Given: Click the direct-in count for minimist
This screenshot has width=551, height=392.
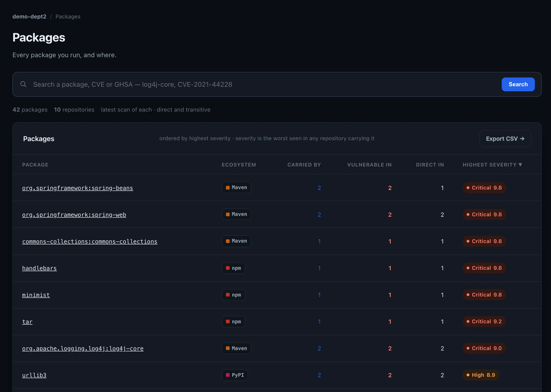Looking at the screenshot, I should (442, 295).
